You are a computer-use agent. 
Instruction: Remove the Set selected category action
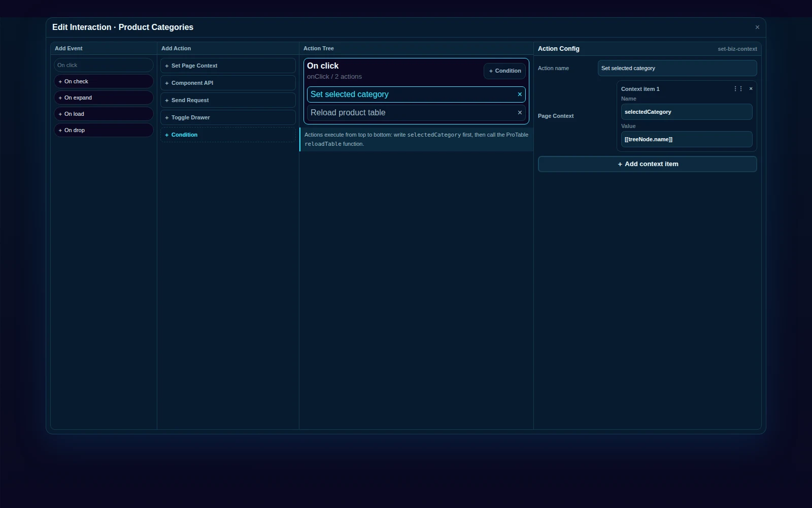[x=520, y=94]
